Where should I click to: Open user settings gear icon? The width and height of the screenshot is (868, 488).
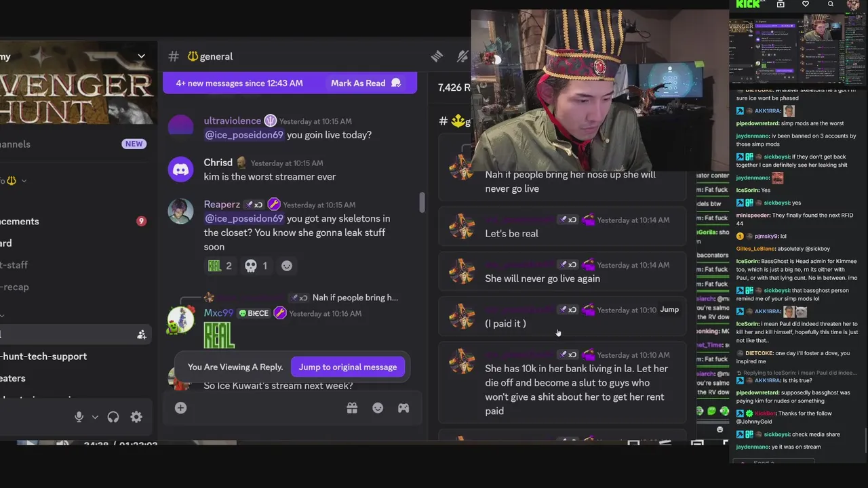[x=136, y=418]
